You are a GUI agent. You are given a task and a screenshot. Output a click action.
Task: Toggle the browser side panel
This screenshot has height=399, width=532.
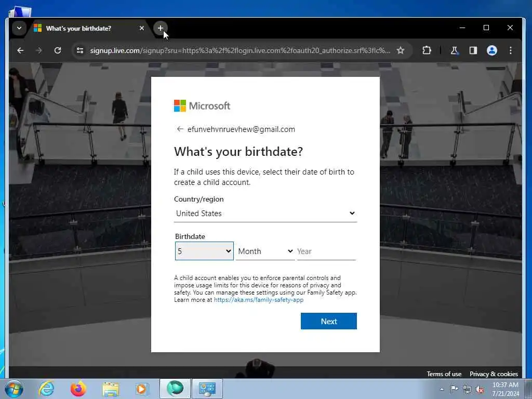473,50
